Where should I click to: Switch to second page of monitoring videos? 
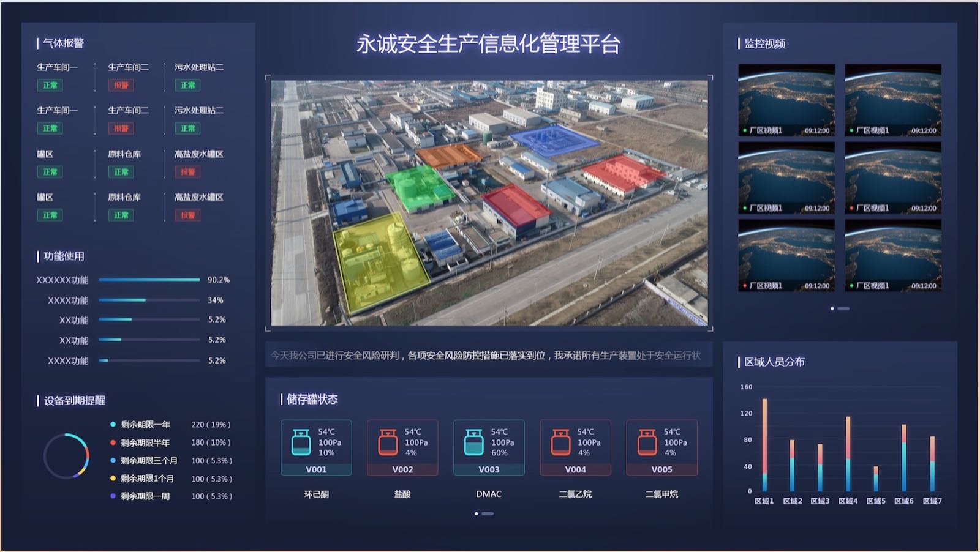[x=844, y=308]
